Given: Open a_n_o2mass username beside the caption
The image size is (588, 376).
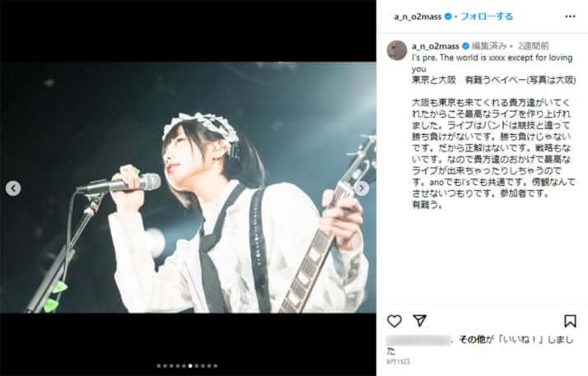Looking at the screenshot, I should tap(436, 46).
